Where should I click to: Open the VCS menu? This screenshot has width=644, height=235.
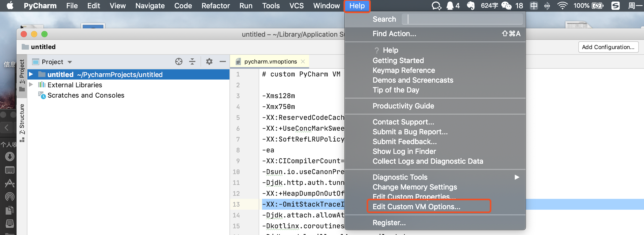(x=296, y=6)
